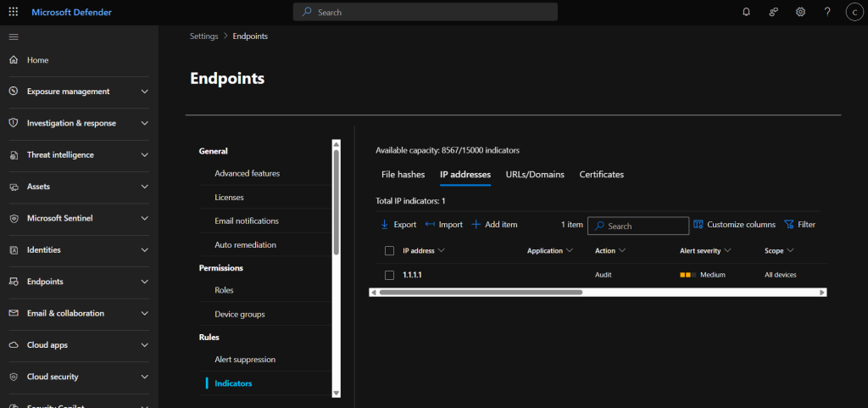Click the Endpoints icon in sidebar
Viewport: 868px width, 408px height.
(x=14, y=282)
